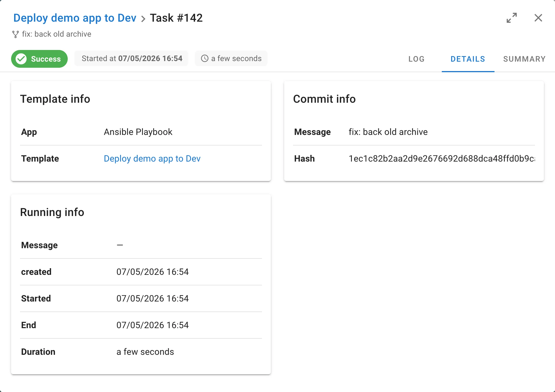Click the a few seconds duration chip
Screen dimensions: 555x392
click(x=231, y=58)
